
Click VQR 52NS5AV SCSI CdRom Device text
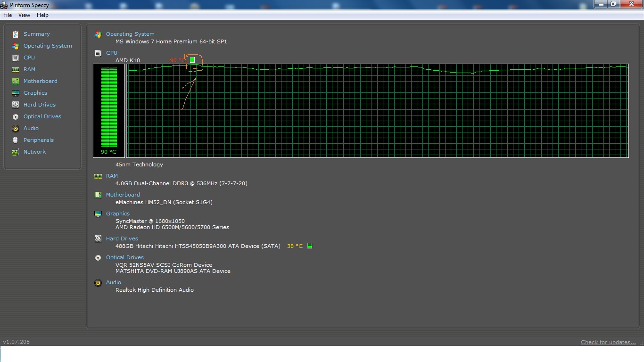pyautogui.click(x=164, y=265)
